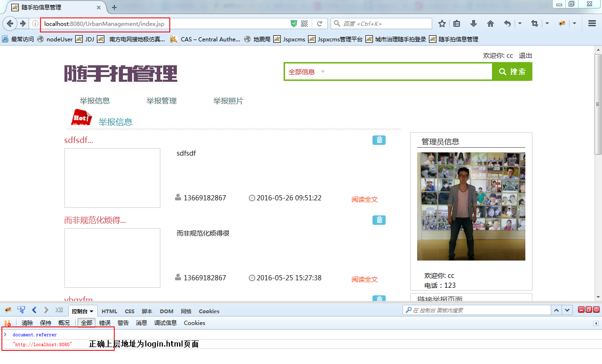
Task: Click the 而非规范化烦得 report image thumbnail
Action: click(x=112, y=258)
